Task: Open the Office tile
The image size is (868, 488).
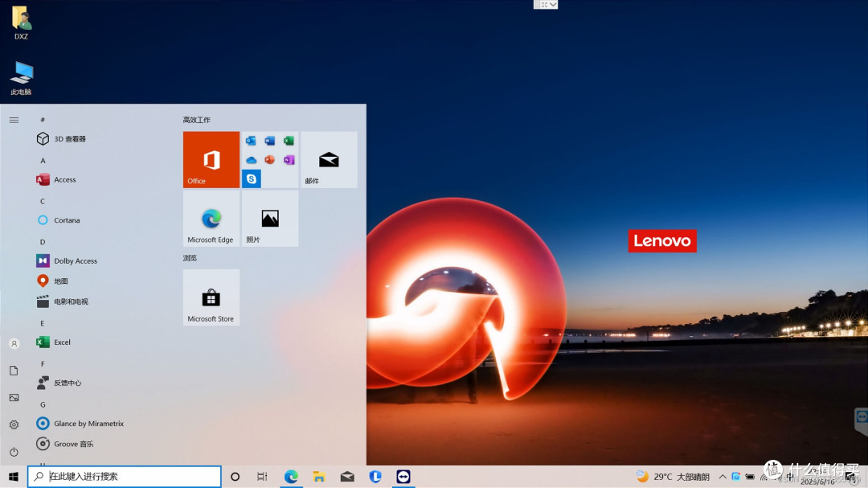Action: point(211,159)
